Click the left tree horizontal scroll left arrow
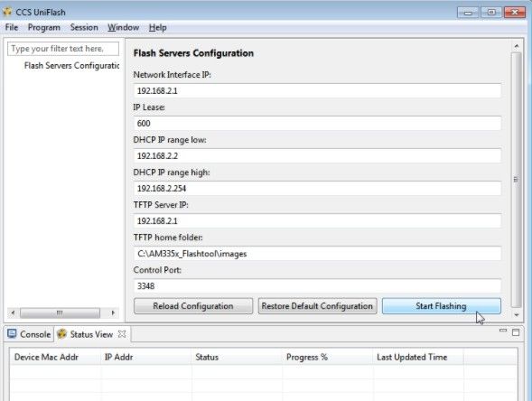532x401 pixels. pyautogui.click(x=13, y=312)
